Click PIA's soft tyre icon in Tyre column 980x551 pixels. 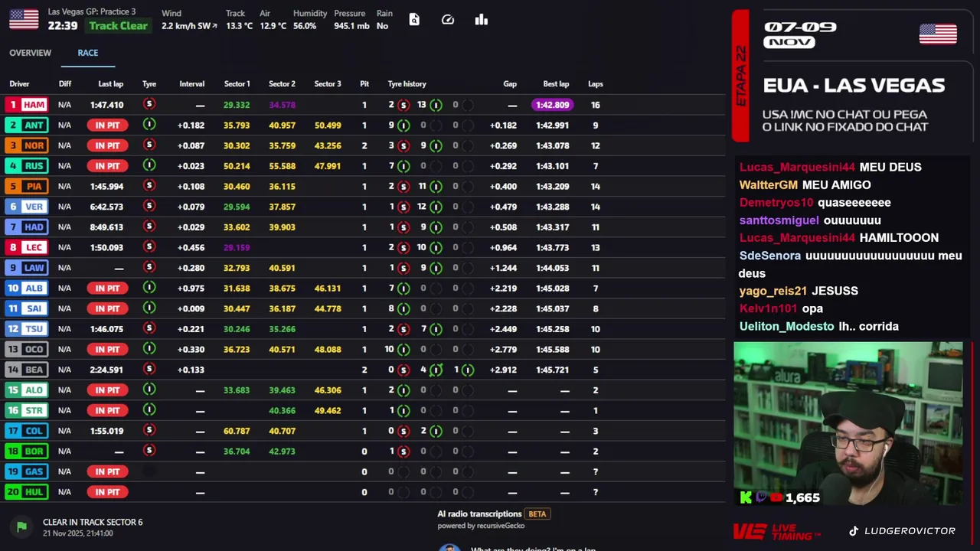coord(149,186)
